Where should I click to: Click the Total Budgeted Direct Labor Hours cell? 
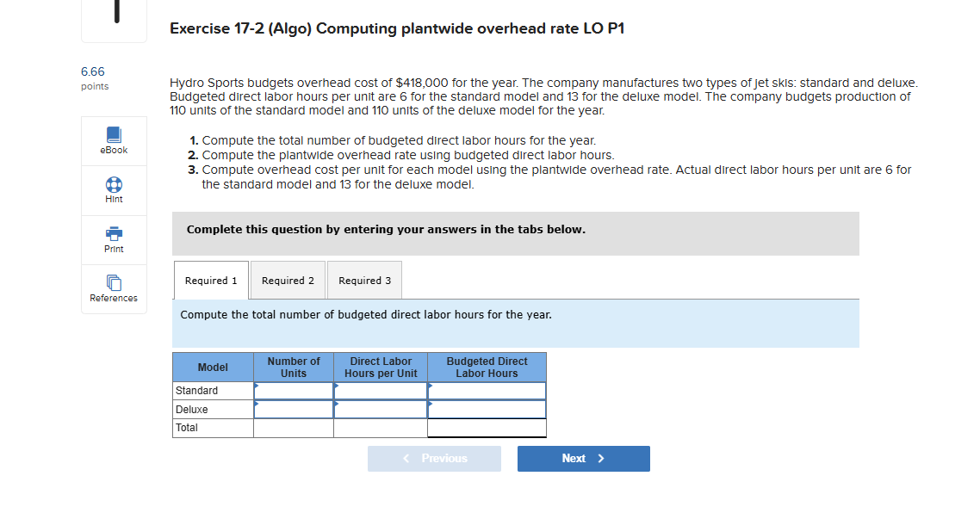[487, 427]
